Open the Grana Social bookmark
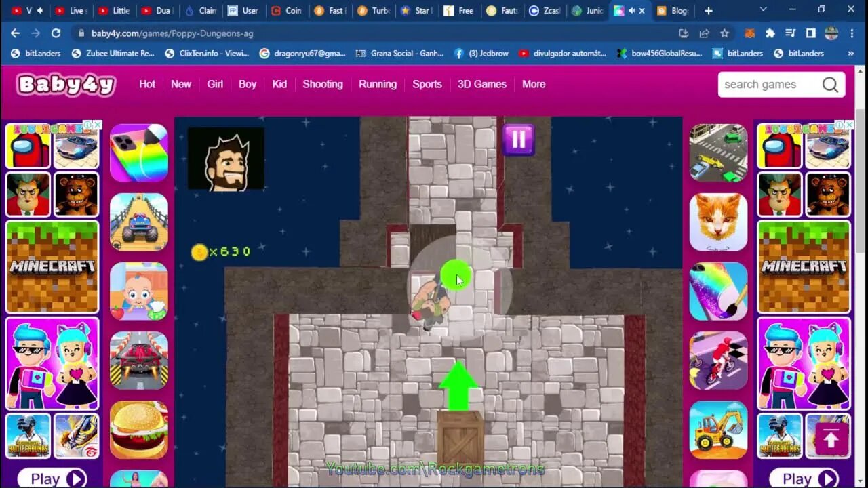 pos(399,53)
